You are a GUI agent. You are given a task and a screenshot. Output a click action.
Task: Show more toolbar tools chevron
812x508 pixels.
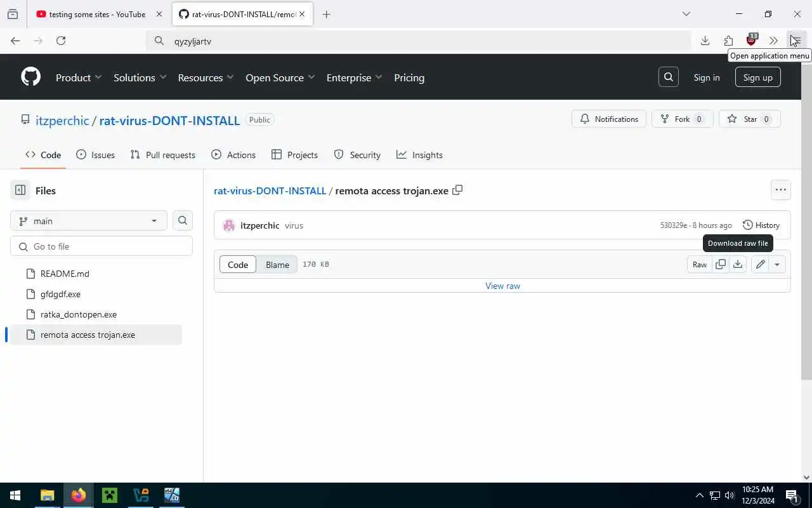click(773, 41)
